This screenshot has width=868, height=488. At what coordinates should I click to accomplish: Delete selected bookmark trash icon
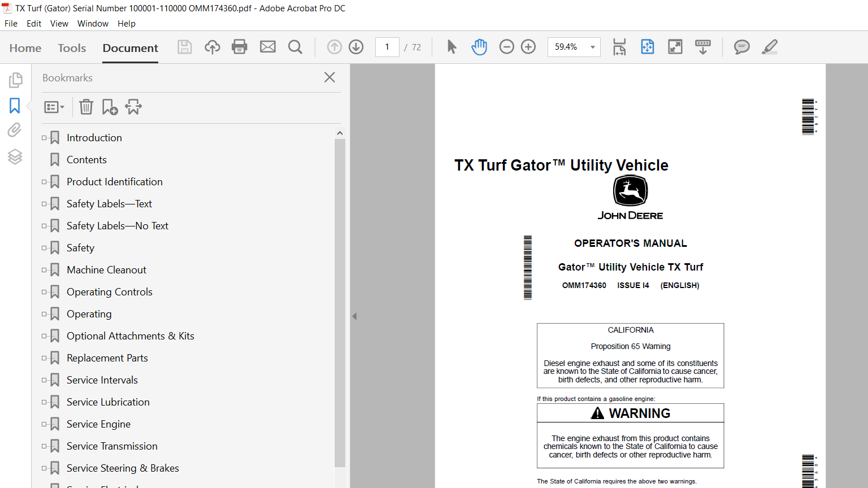pos(86,107)
